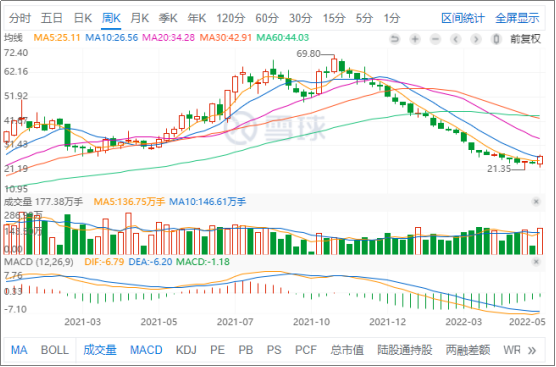Open the 前复权 adjustment dropdown
Viewport: 556px width, 367px height.
click(526, 39)
